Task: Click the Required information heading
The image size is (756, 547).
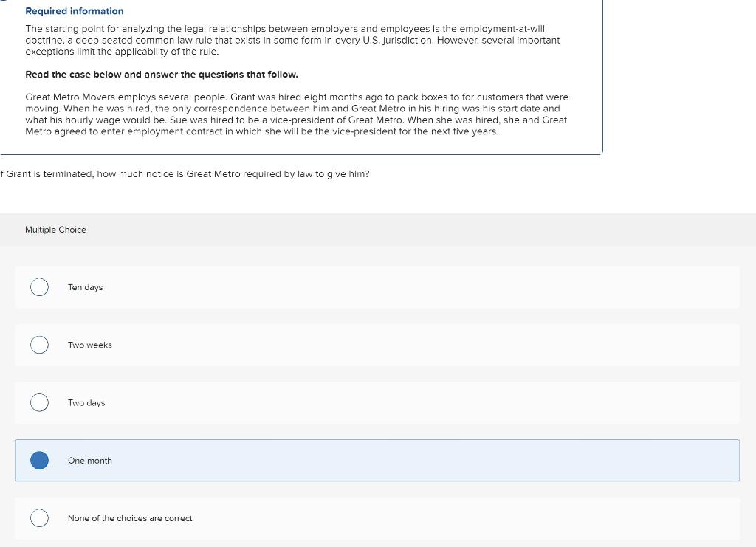Action: (74, 11)
